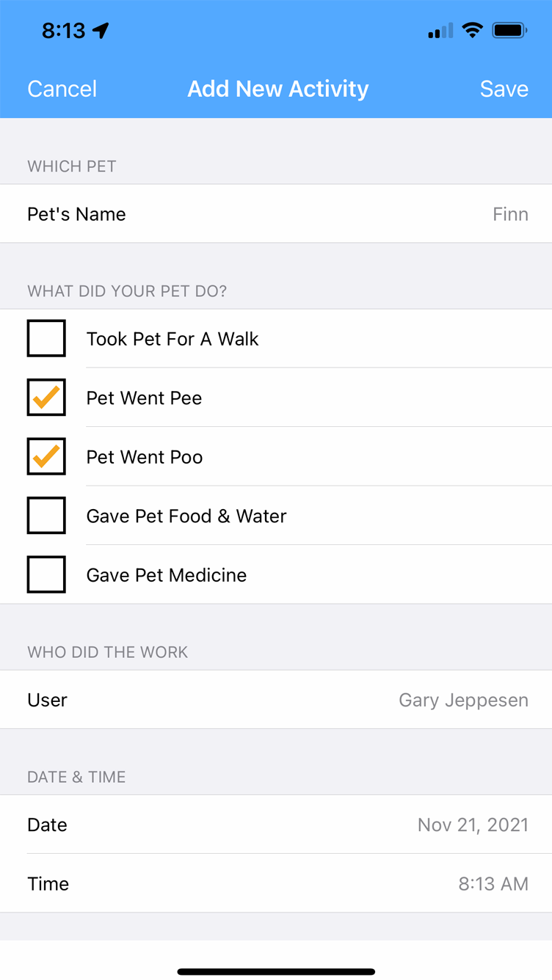
Task: Tap the Took Pet For A Walk label
Action: pyautogui.click(x=172, y=339)
